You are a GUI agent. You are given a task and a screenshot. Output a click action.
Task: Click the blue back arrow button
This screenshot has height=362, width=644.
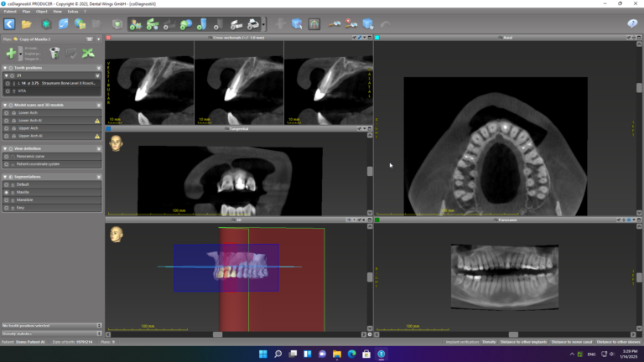coord(9,24)
